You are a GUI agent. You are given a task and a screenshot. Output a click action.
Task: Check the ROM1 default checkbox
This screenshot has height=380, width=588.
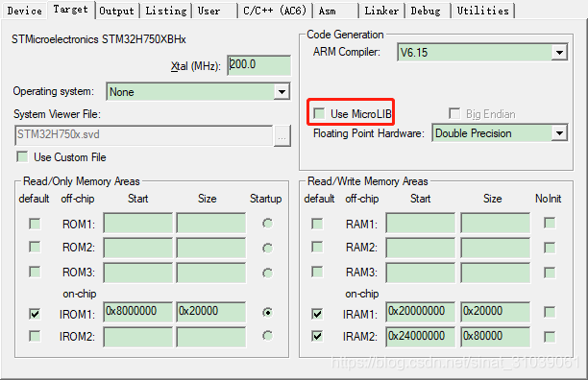pyautogui.click(x=35, y=224)
